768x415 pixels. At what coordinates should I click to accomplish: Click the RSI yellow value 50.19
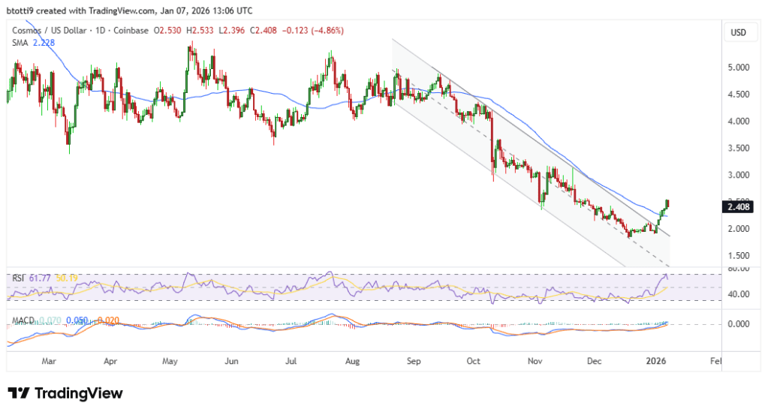66,278
